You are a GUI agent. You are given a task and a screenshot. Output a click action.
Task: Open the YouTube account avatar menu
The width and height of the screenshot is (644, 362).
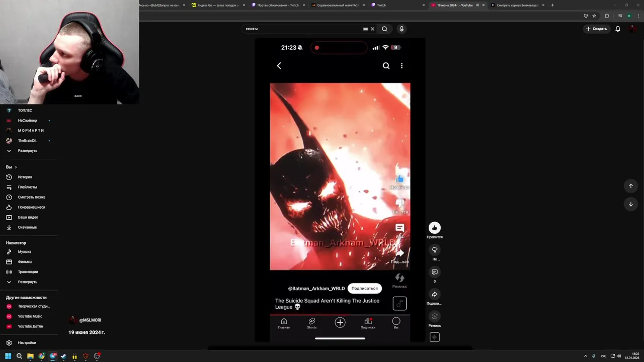tap(632, 29)
